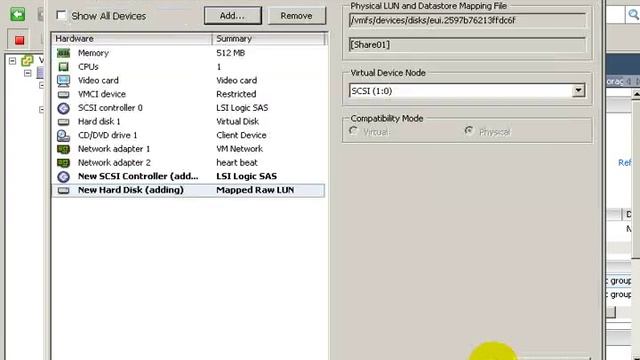Click the VM Network summary value

pos(240,149)
